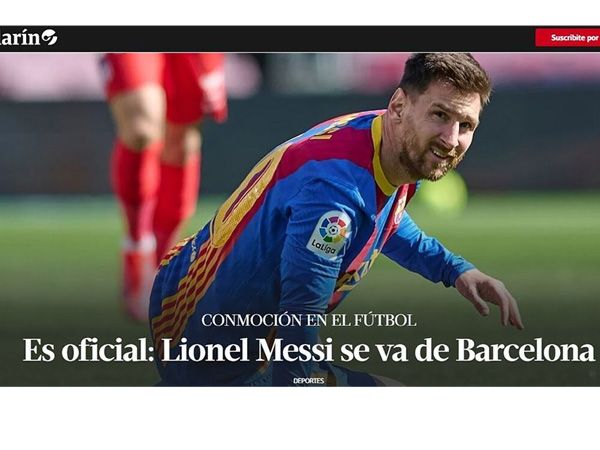The width and height of the screenshot is (600, 450).
Task: Click the player's outstretched hand in the photo
Action: point(489,297)
